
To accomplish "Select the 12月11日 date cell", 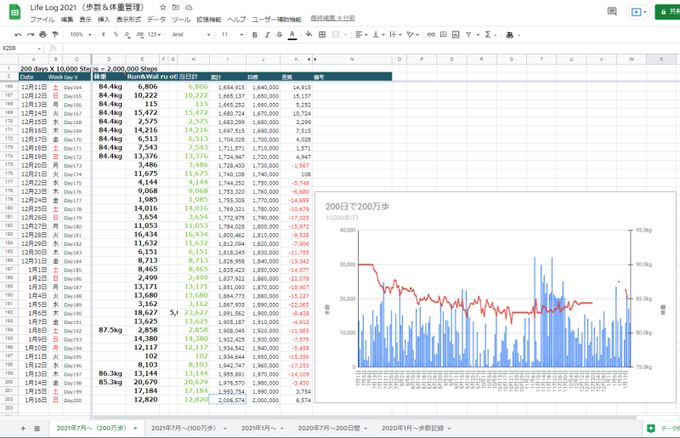I will [x=34, y=87].
